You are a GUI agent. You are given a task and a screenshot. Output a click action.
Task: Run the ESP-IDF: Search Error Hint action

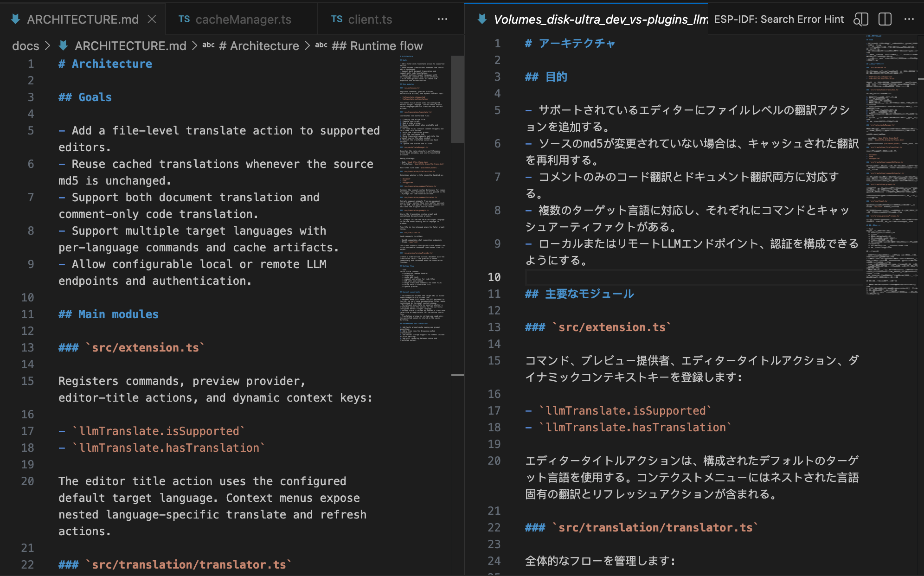[x=779, y=19]
